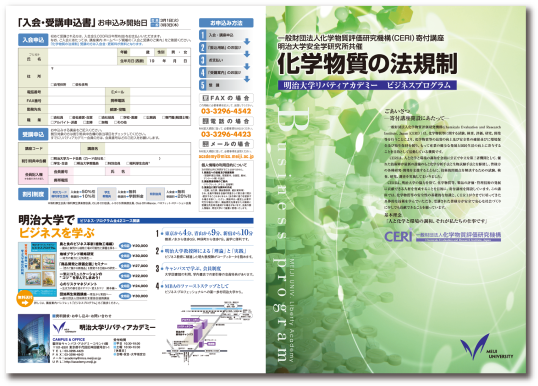Tick the first checkbox in the occupation row
Viewport: 538px width, 386px height.
click(x=52, y=117)
